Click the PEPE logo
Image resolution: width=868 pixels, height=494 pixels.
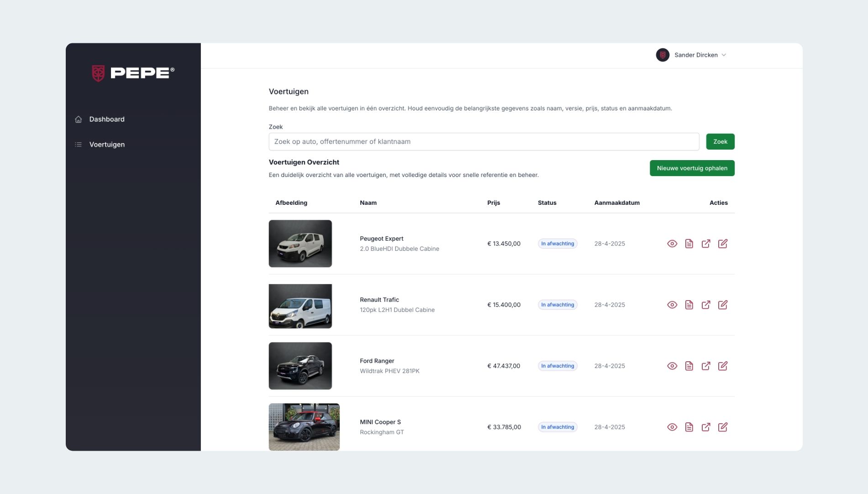point(133,73)
